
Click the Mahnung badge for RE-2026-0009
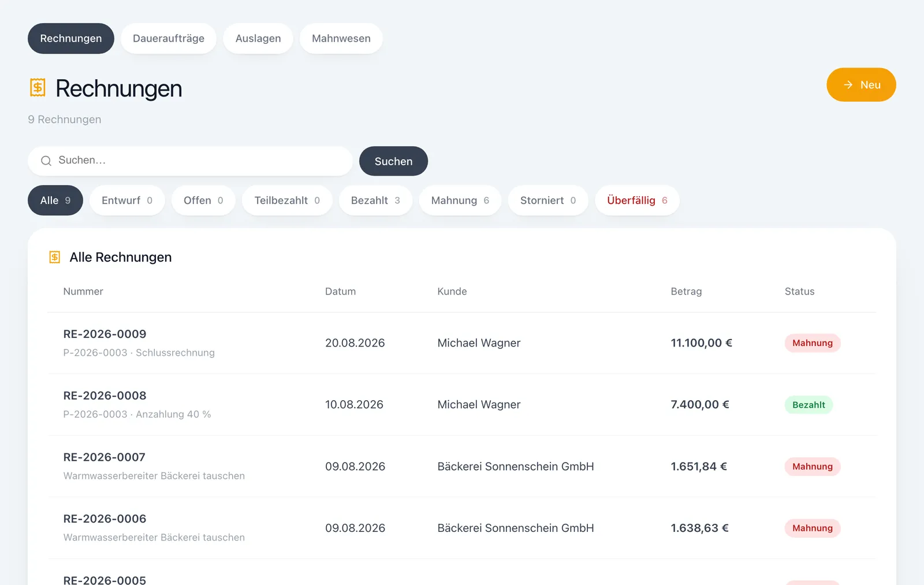[x=813, y=343]
